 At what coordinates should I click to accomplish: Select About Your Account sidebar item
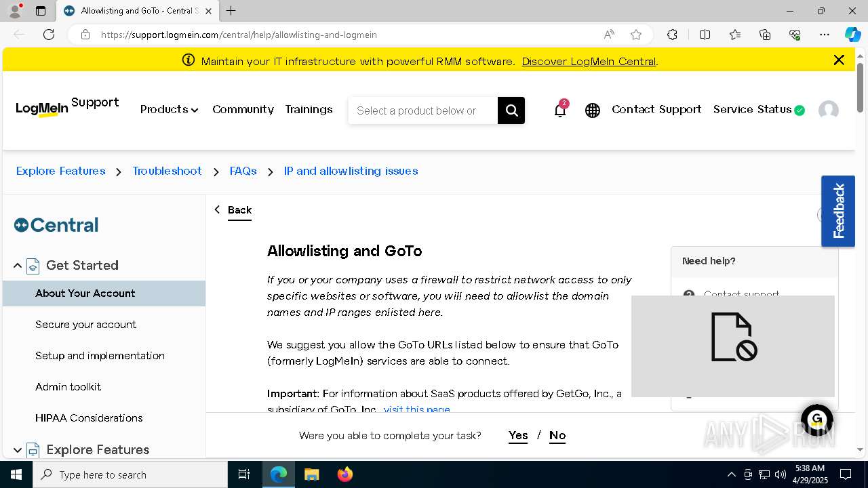tap(104, 293)
